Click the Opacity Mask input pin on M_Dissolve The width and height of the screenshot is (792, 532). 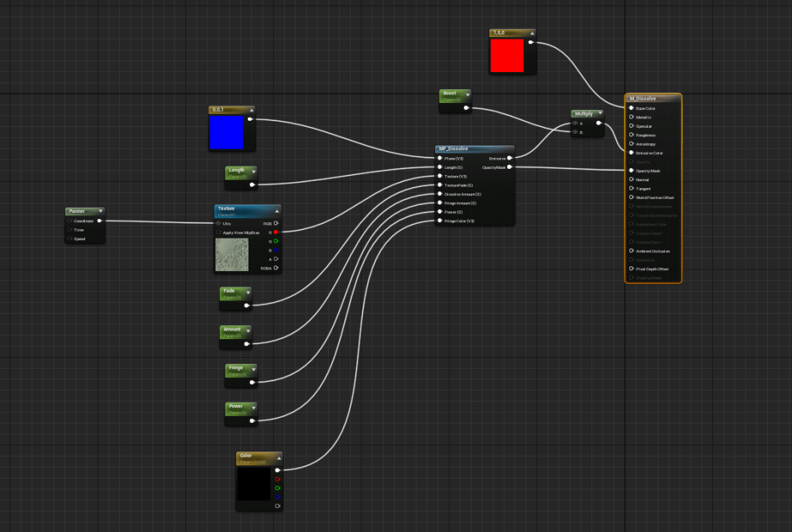[x=632, y=170]
